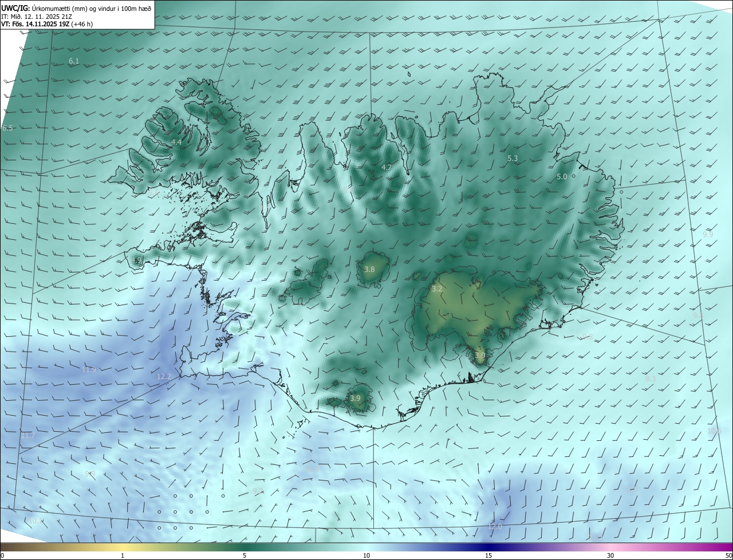Select the 9.8 value label
This screenshot has height=560, width=733.
coord(588,337)
